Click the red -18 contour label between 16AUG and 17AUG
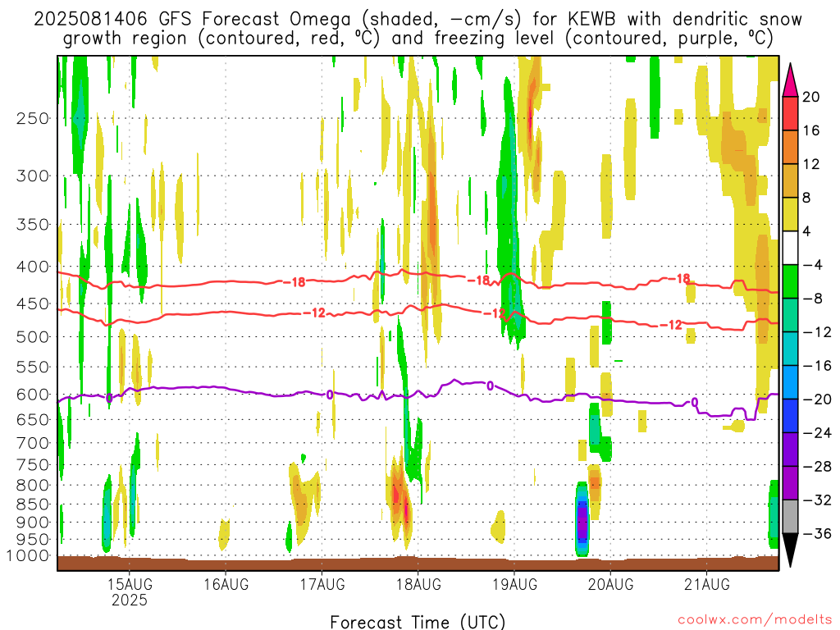Image resolution: width=840 pixels, height=630 pixels. pos(294,282)
